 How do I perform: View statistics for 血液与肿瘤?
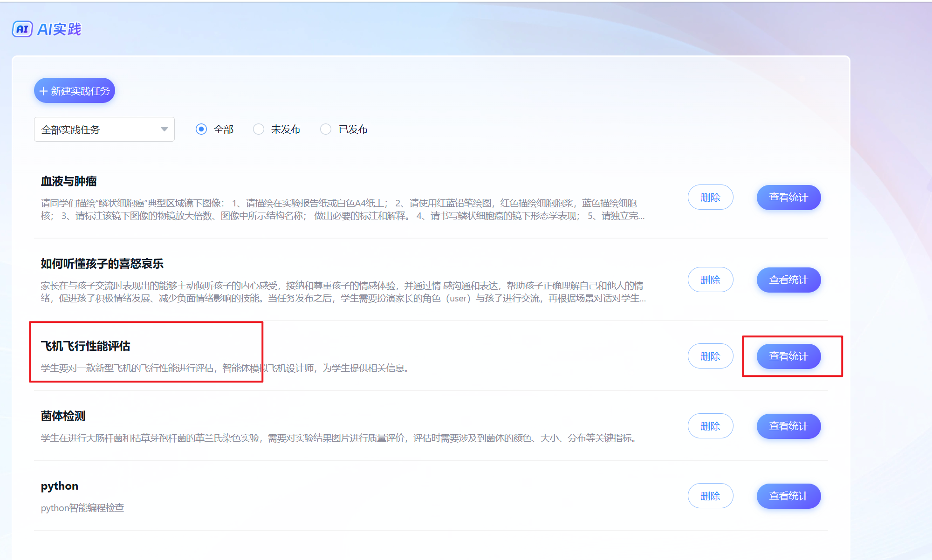tap(788, 198)
